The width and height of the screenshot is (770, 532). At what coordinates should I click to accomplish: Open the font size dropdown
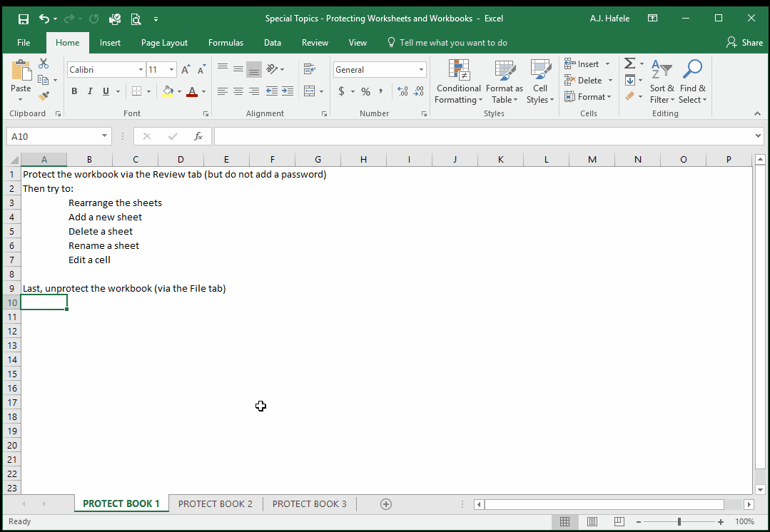pyautogui.click(x=171, y=70)
